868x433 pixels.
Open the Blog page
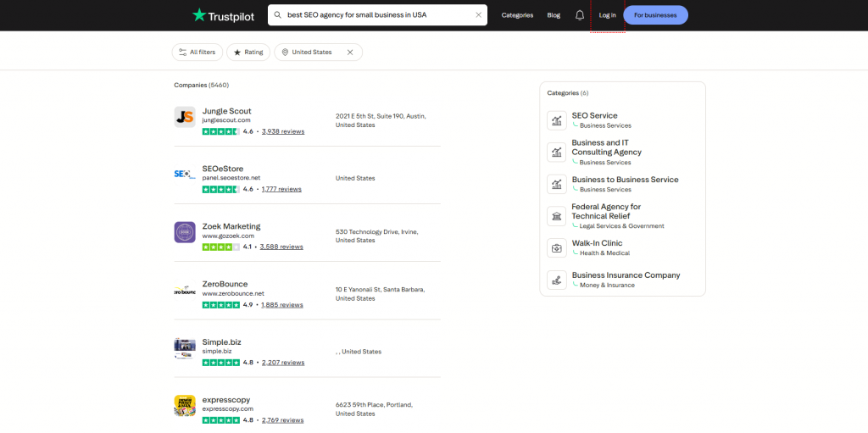point(554,15)
